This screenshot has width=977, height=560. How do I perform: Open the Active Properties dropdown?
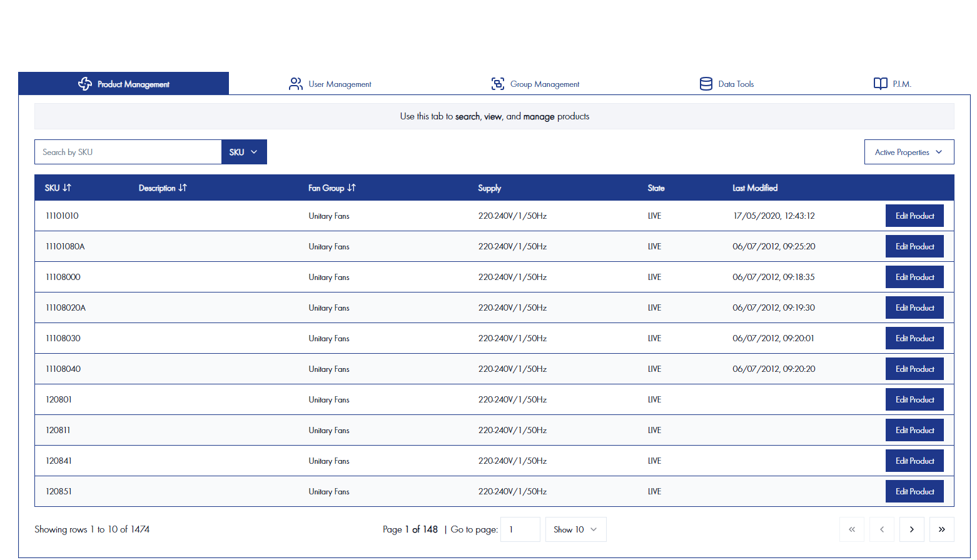pyautogui.click(x=909, y=152)
